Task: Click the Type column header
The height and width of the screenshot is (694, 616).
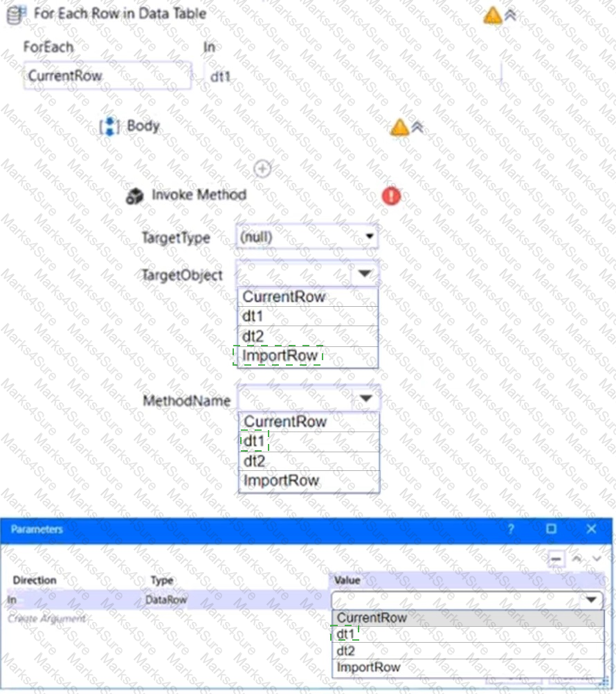Action: click(162, 580)
